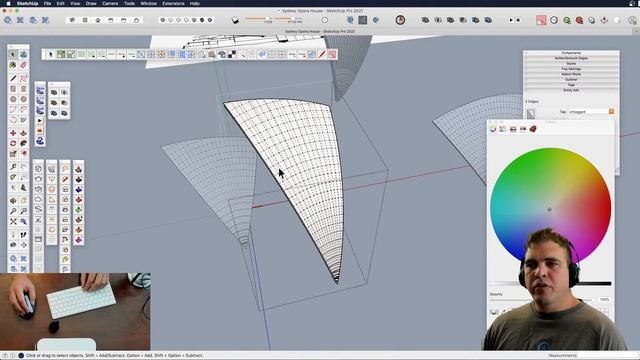Expand the Outliner panel
The width and height of the screenshot is (640, 360).
571,80
